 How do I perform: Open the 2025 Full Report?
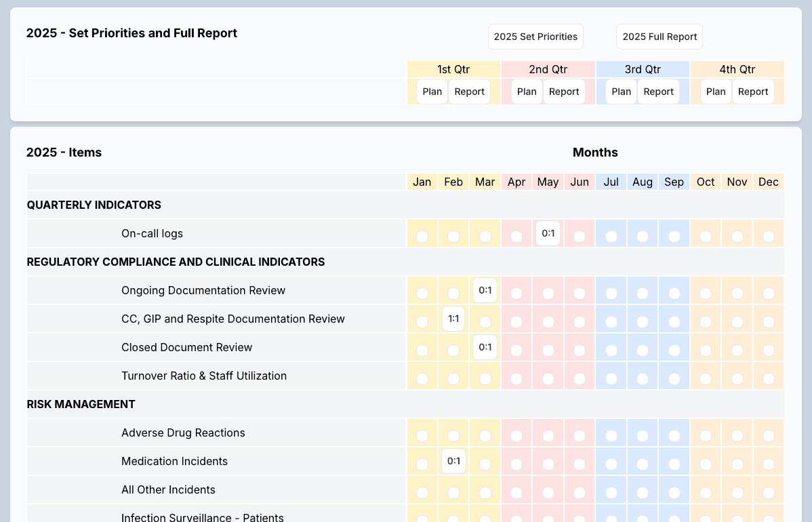click(x=659, y=37)
